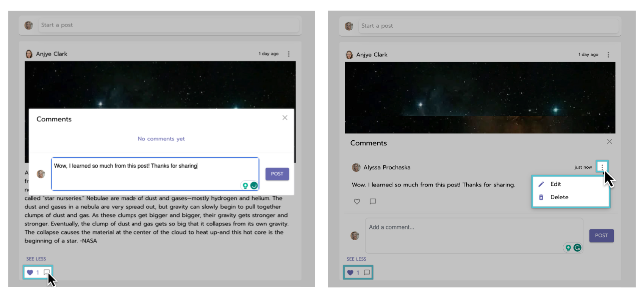Viewport: 644px width, 295px height.
Task: Click the pencil icon next to Edit
Action: (541, 184)
